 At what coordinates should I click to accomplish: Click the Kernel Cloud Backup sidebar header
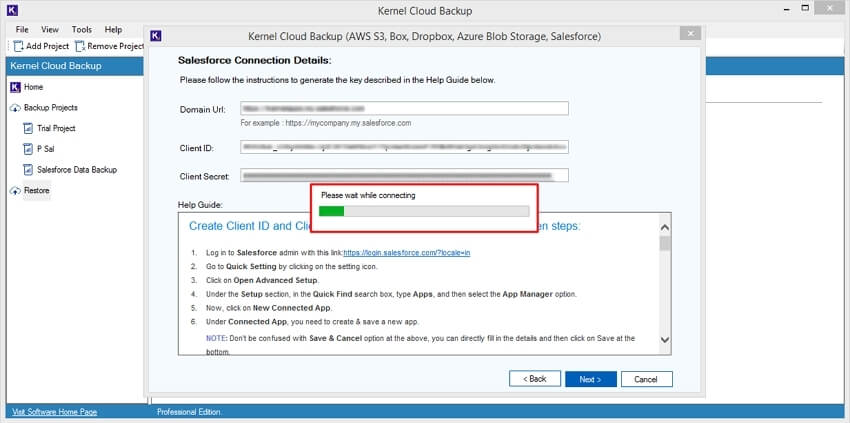(x=75, y=66)
